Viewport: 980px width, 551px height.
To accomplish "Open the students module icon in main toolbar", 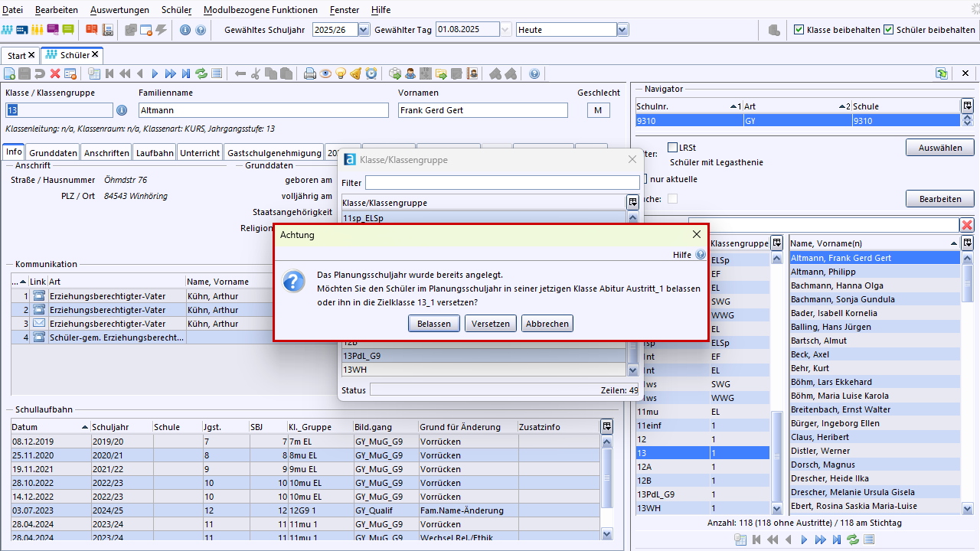I will click(7, 30).
